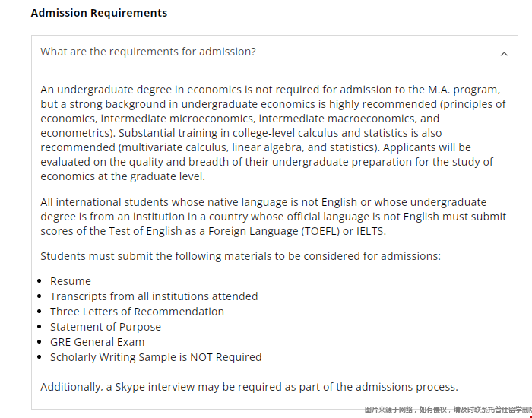Screen dimensions: 532x418
Task: Click the paragraph starting 'An undergraduate degree'
Action: pyautogui.click(x=270, y=133)
